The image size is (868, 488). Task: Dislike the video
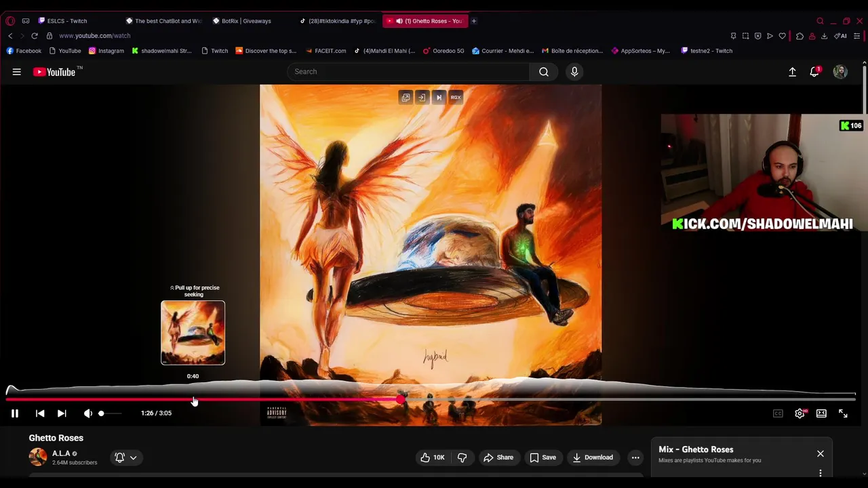(462, 457)
